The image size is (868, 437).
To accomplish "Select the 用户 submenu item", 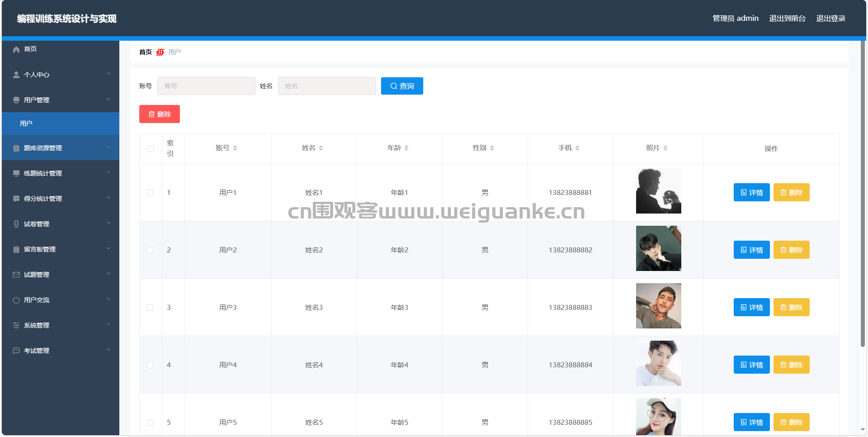I will point(61,123).
